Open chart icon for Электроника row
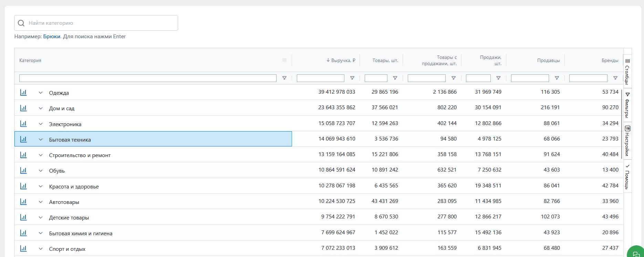644x257 pixels. click(x=23, y=124)
